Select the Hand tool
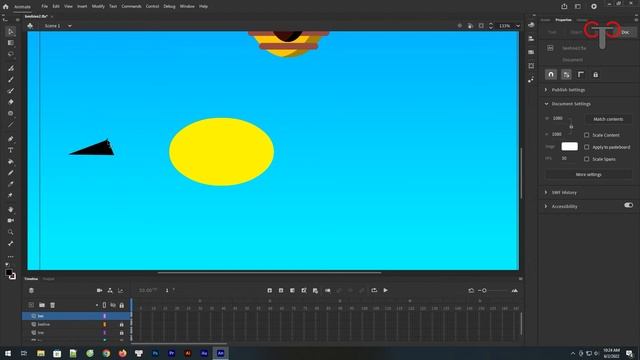This screenshot has width=640, height=360. pos(11,209)
